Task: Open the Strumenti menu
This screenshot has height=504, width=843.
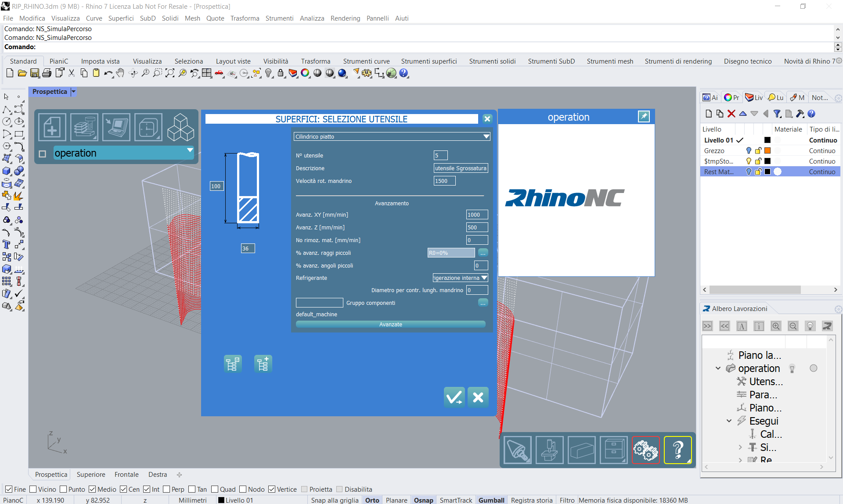Action: pos(278,18)
